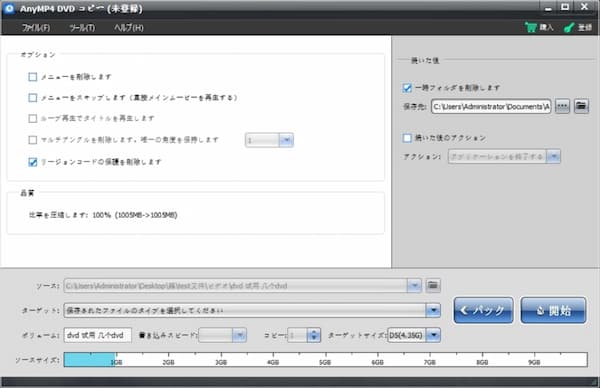Click the AnyMP4 app logo icon
The height and width of the screenshot is (388, 600).
(x=9, y=8)
